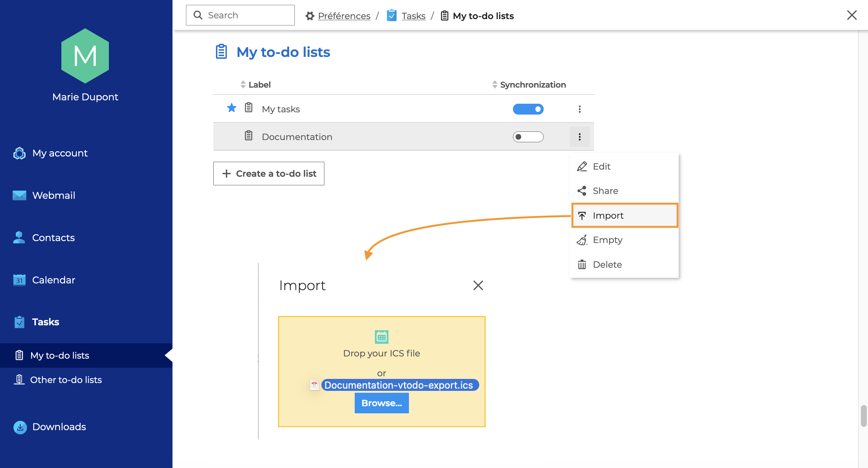Disable synchronization for My tasks
The width and height of the screenshot is (868, 468).
(528, 109)
